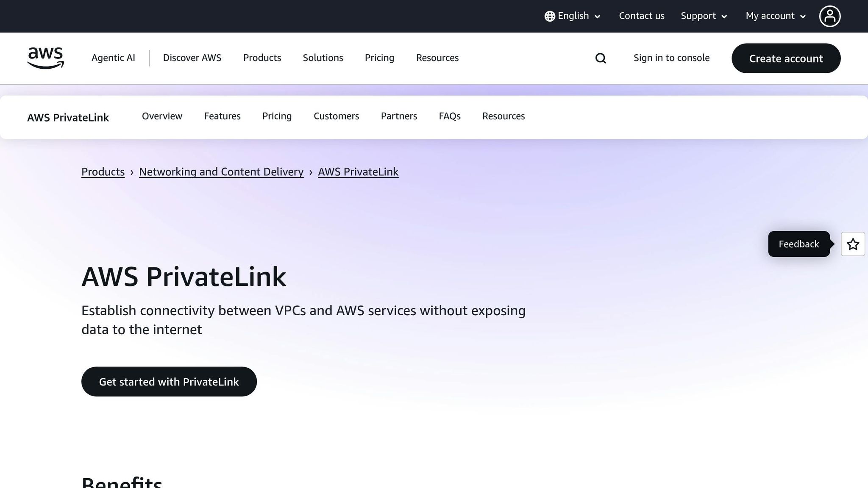Open the Discover AWS menu
The width and height of the screenshot is (868, 488).
point(192,58)
